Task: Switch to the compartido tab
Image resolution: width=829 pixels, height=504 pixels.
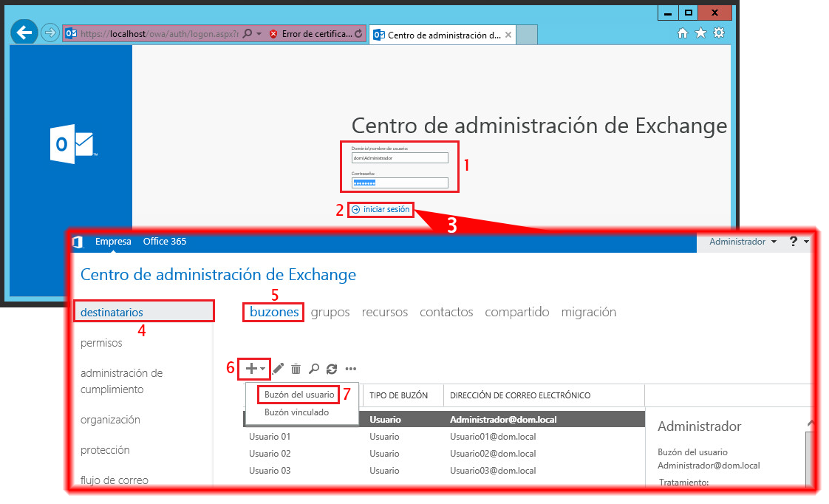Action: (x=517, y=312)
